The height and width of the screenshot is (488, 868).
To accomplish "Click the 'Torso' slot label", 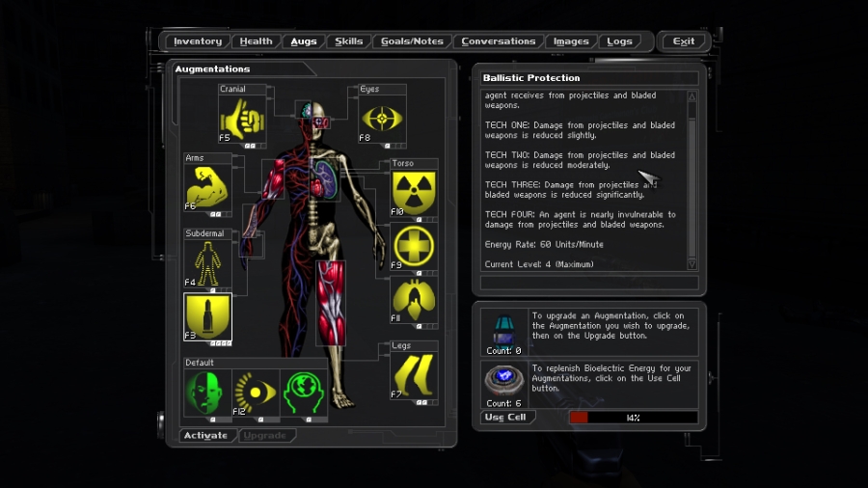I will [402, 164].
